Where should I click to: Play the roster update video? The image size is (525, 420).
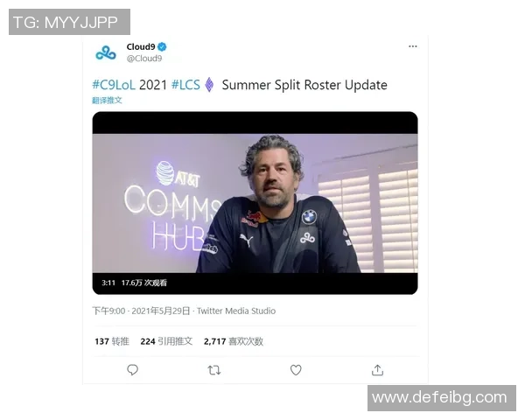[255, 203]
